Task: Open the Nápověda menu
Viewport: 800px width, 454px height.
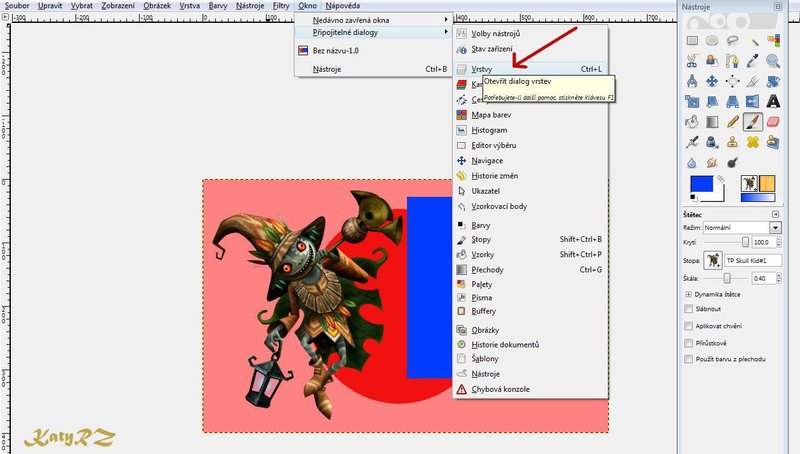Action: point(343,6)
